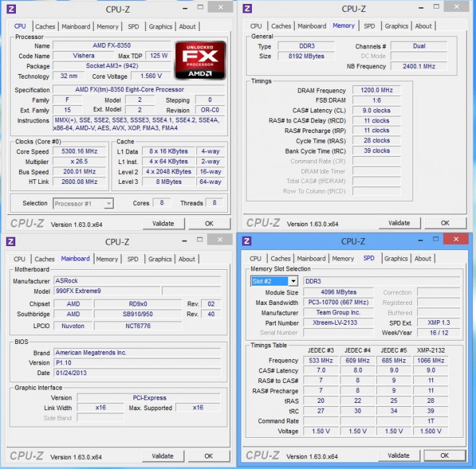Click the AMD FX Unlocked processor logo

(x=200, y=60)
